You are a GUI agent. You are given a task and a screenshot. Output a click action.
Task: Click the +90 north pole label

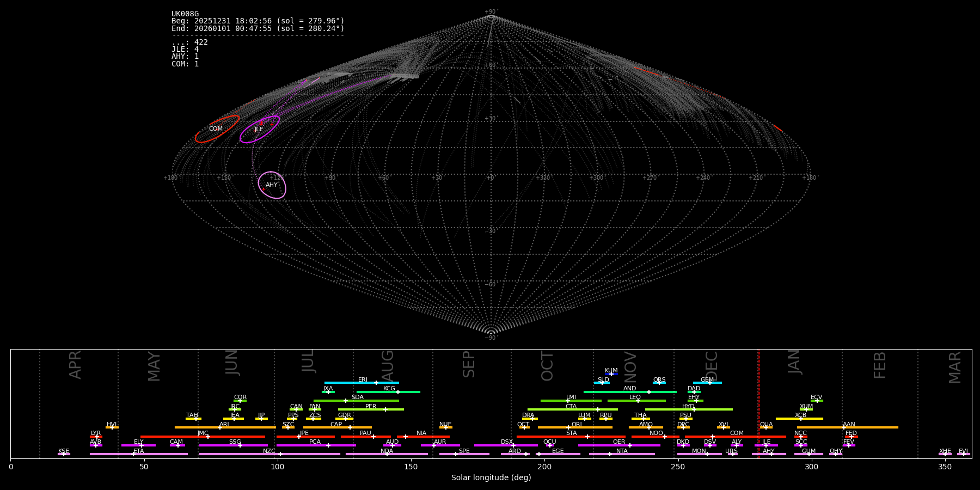point(491,12)
